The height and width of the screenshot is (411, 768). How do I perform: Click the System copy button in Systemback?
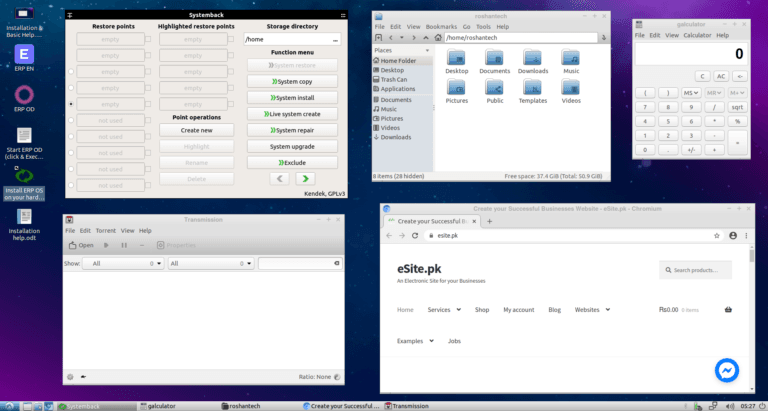[x=292, y=81]
